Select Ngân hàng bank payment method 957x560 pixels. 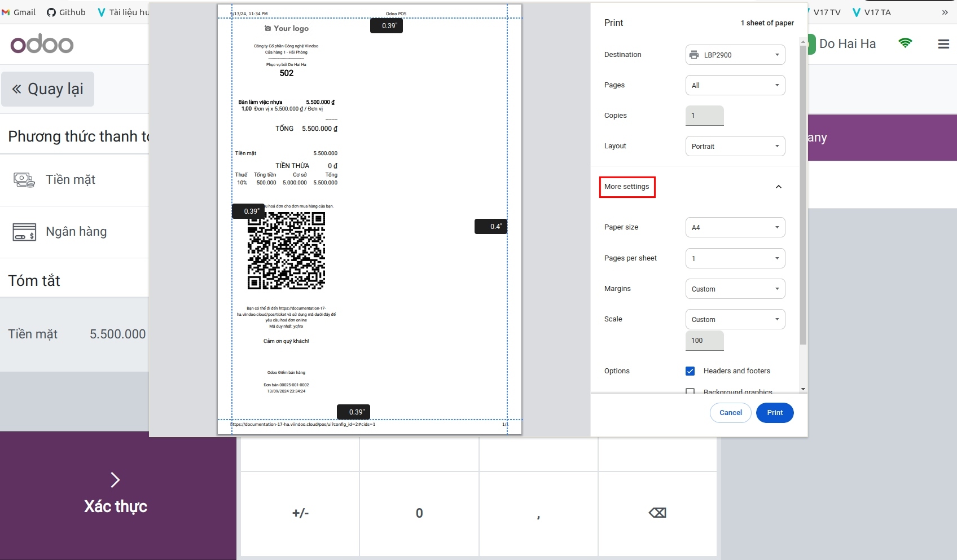[74, 232]
